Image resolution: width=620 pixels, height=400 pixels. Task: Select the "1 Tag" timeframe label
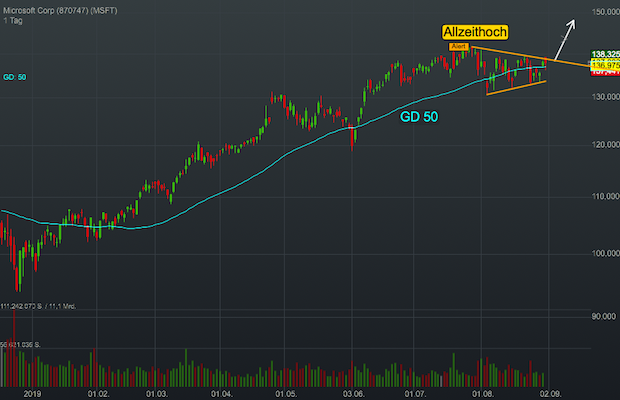click(13, 21)
